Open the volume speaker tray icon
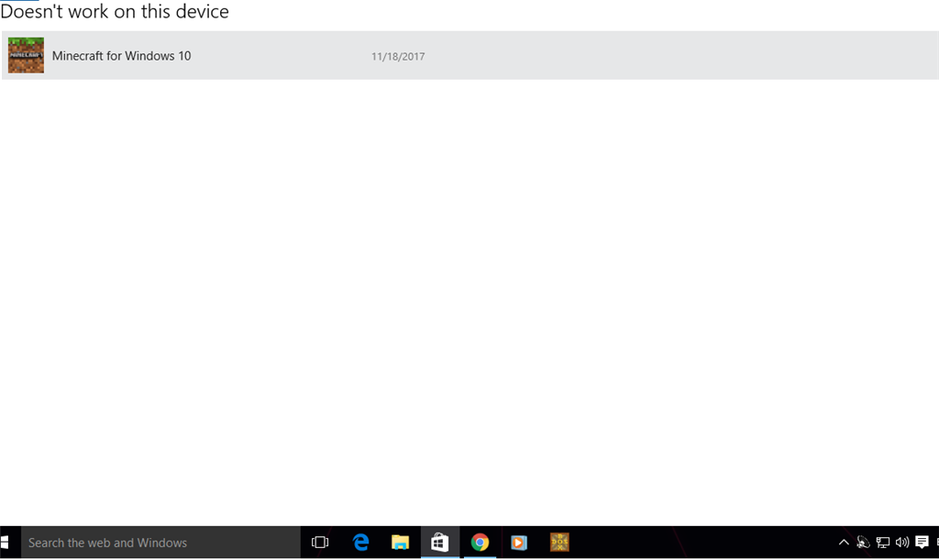The image size is (939, 560). pyautogui.click(x=902, y=542)
